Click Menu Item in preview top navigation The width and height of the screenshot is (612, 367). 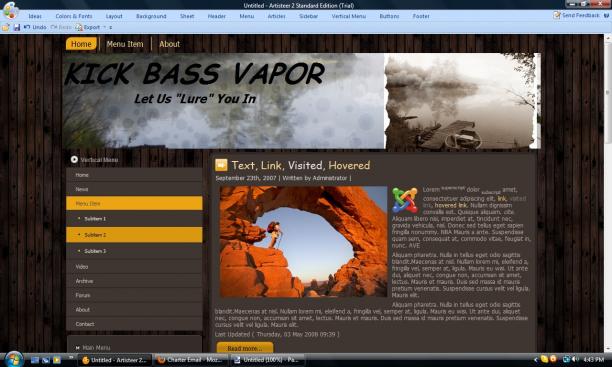[125, 44]
